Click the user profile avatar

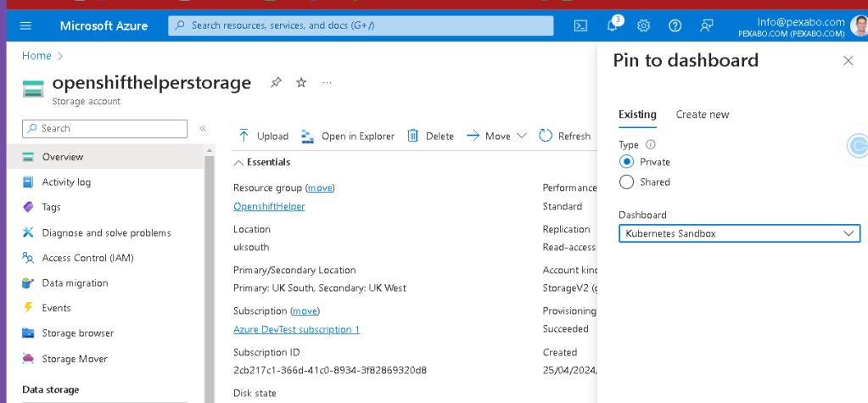[860, 25]
